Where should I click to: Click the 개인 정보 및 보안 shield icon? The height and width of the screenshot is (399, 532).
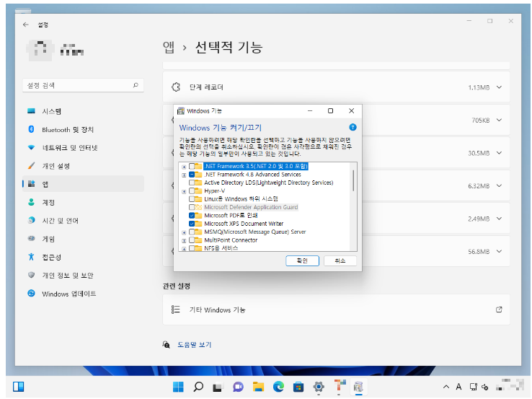pyautogui.click(x=31, y=275)
